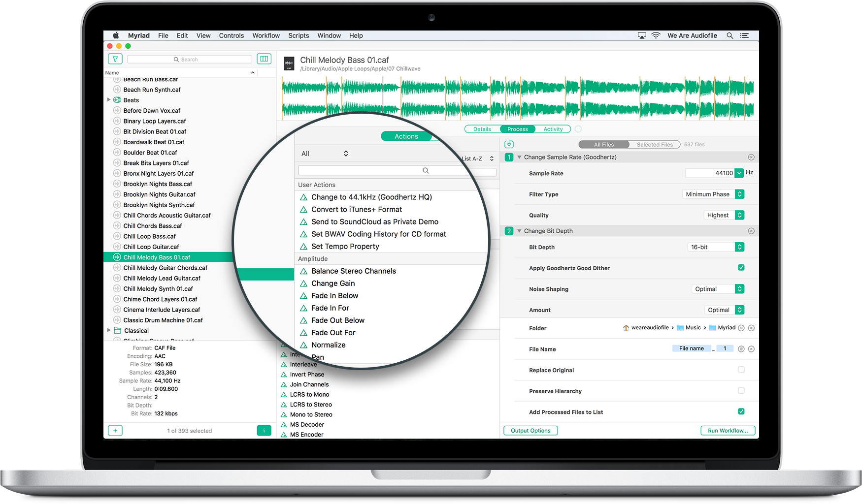Select Send to SoundCloud as Private Demo
Image resolution: width=862 pixels, height=504 pixels.
[x=375, y=222]
